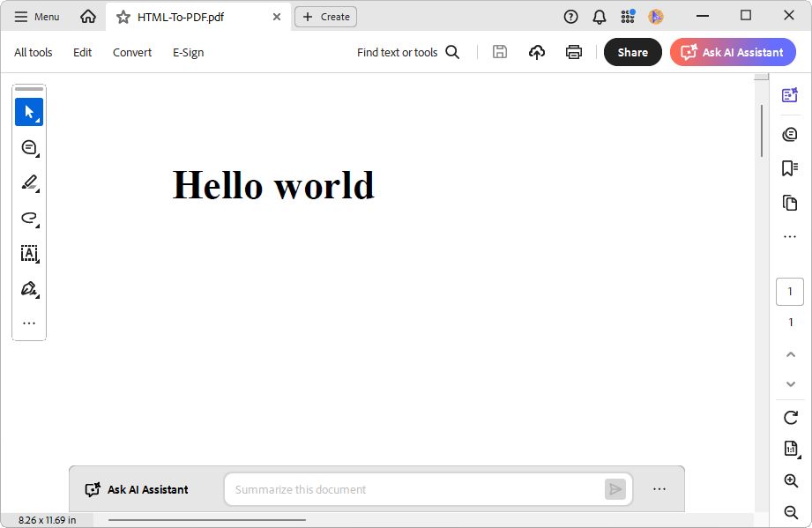Screen dimensions: 812x528
Task: Print the HTML-To-PDF document
Action: pyautogui.click(x=573, y=52)
